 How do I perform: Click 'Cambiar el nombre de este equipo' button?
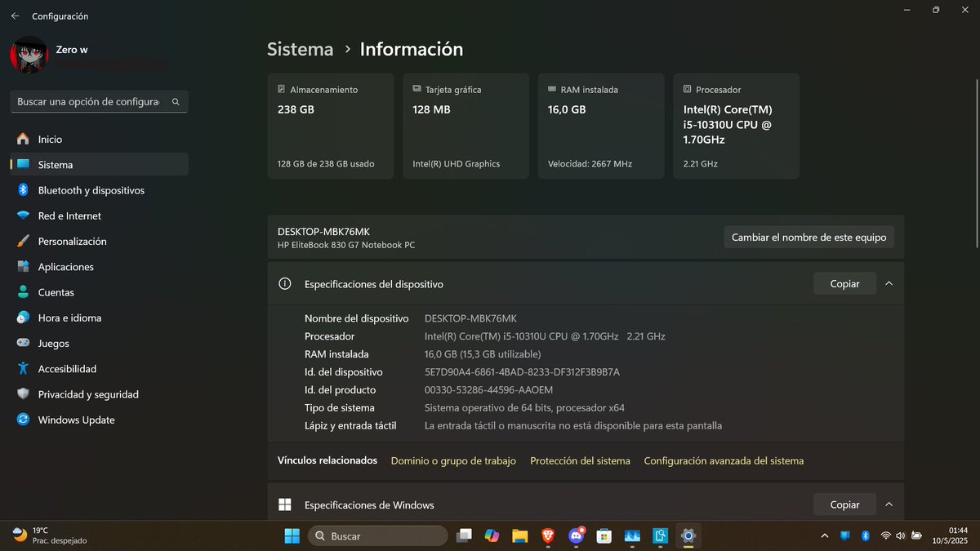pos(808,238)
